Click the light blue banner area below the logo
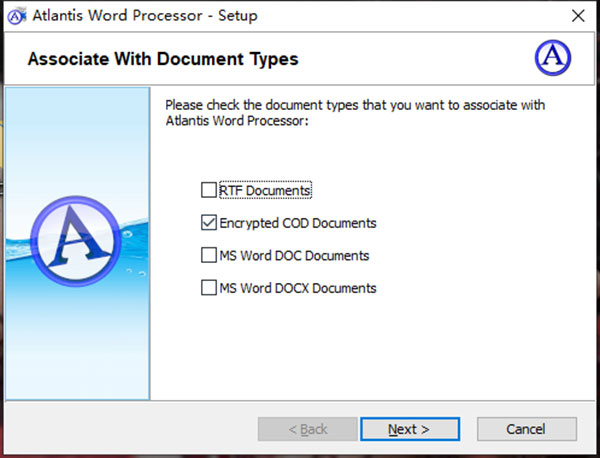The image size is (600, 458). (75, 340)
